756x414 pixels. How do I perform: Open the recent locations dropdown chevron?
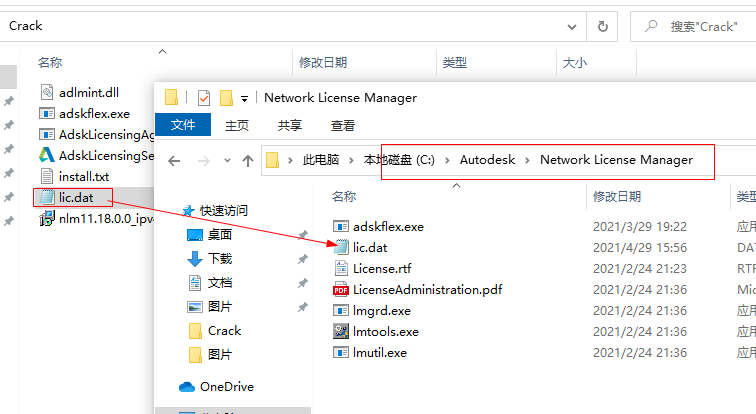coord(227,160)
